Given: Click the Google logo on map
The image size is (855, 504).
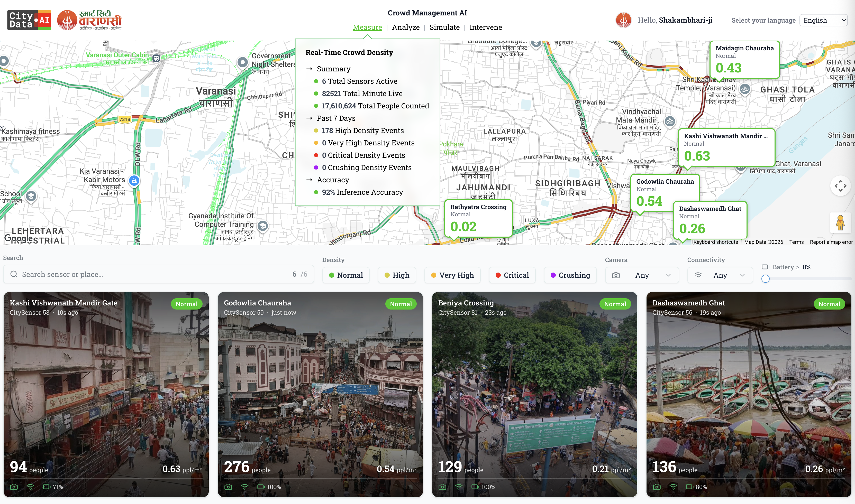Looking at the screenshot, I should tap(19, 238).
